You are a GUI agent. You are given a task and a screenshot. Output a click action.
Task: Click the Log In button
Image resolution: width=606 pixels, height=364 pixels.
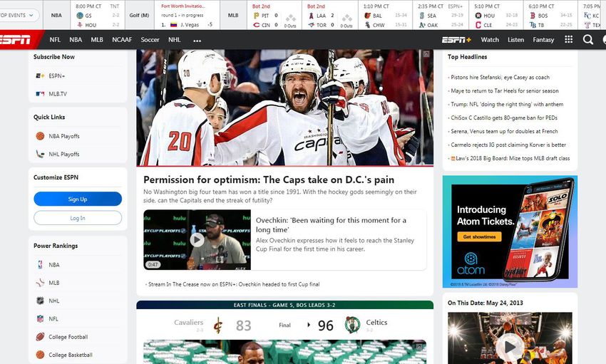(78, 218)
